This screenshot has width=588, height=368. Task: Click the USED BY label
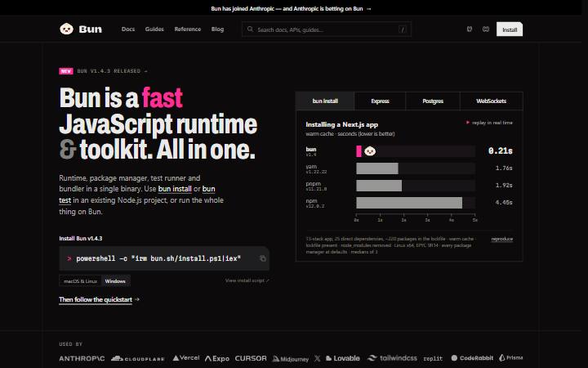click(70, 344)
